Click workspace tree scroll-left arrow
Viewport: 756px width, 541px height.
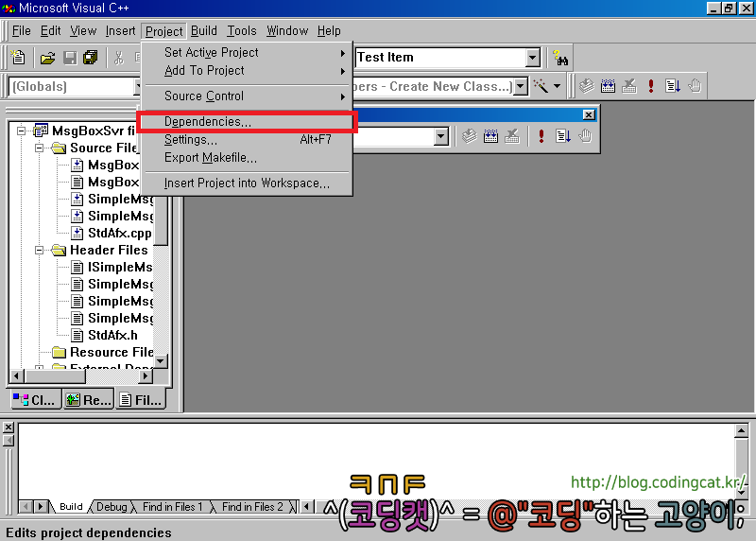tap(16, 375)
